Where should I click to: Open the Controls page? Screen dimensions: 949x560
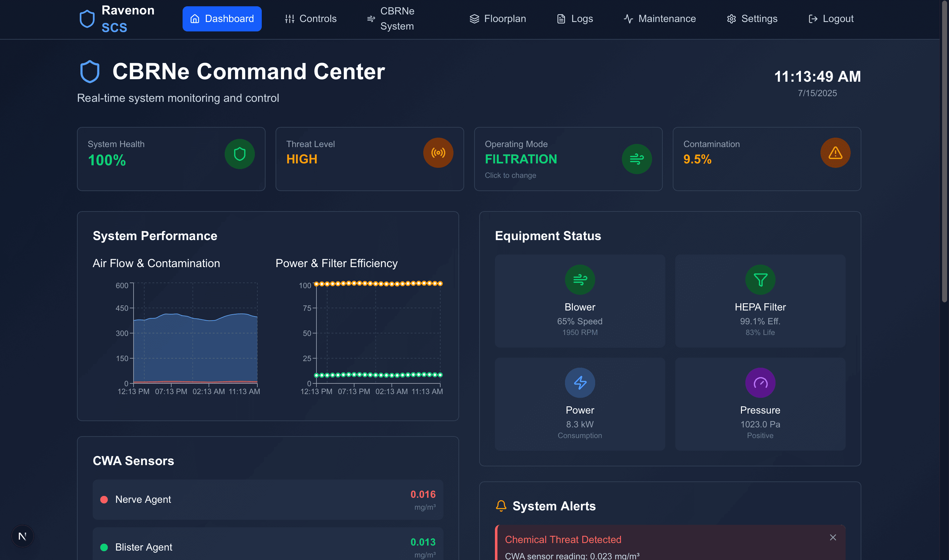click(310, 19)
